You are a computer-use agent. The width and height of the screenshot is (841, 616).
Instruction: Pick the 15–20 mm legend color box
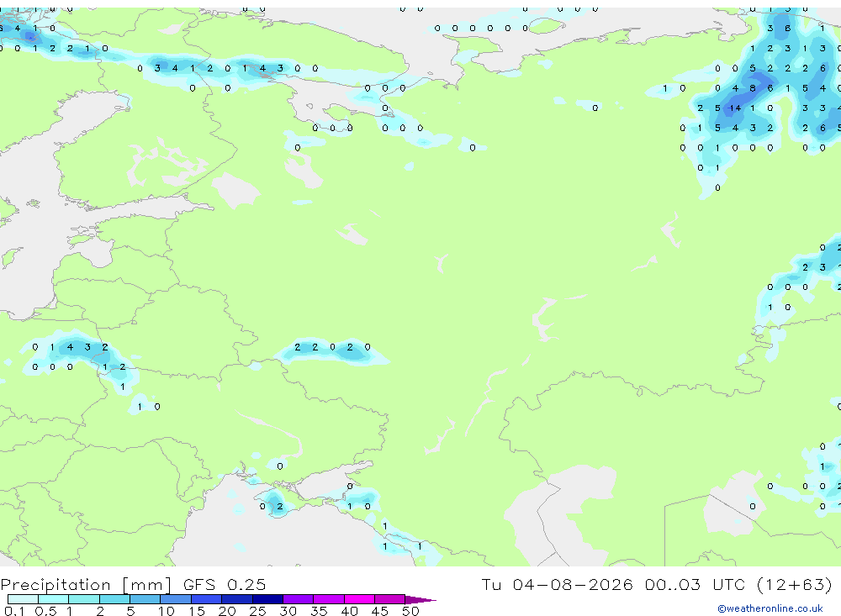click(x=207, y=599)
